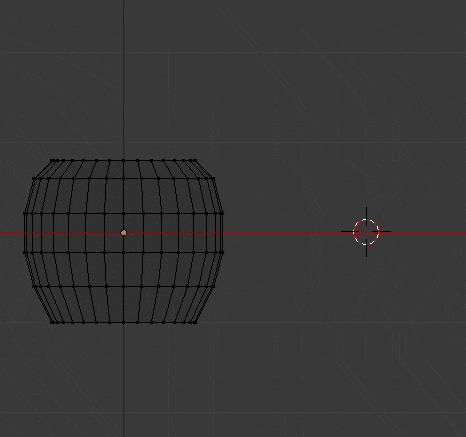
Task: Click the orange object origin dot
Action: click(124, 233)
